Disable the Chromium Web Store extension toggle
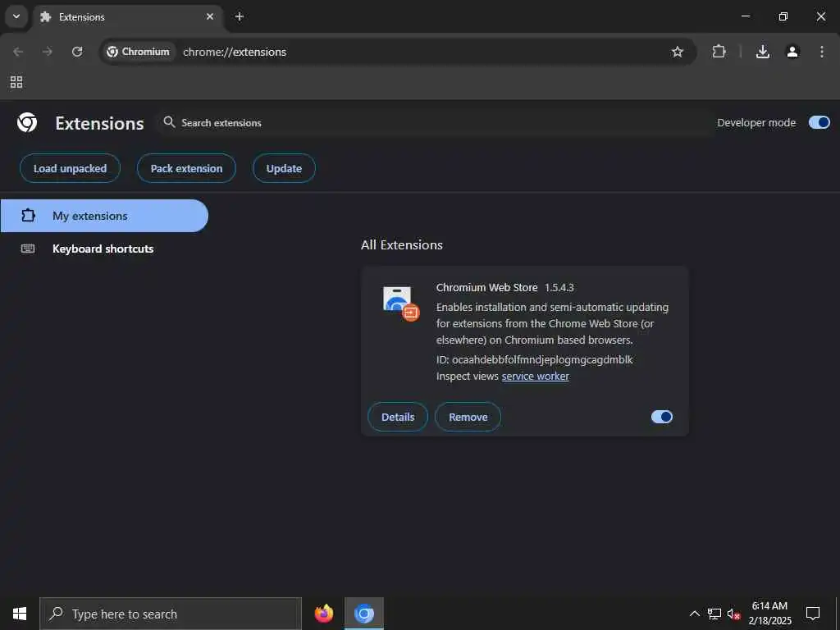 click(x=662, y=417)
